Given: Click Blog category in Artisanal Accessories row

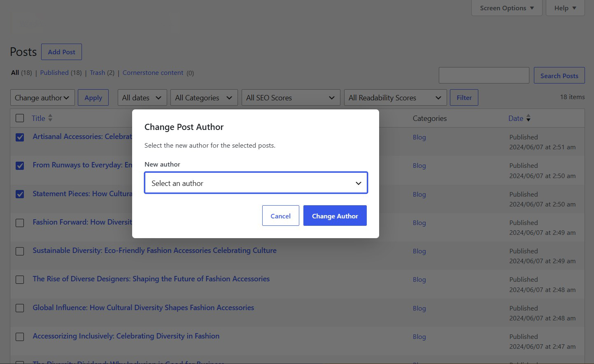Looking at the screenshot, I should (x=419, y=137).
